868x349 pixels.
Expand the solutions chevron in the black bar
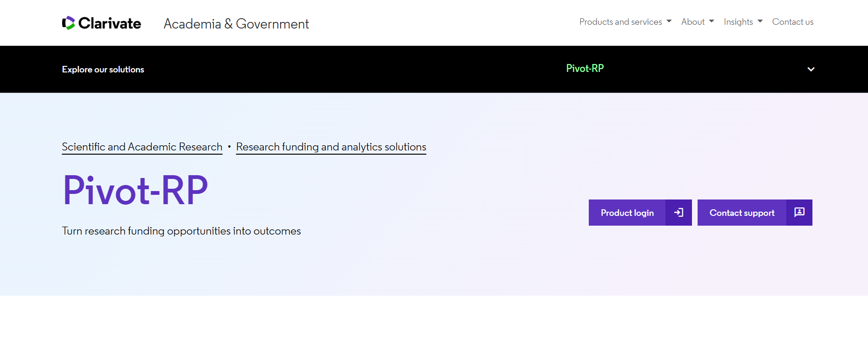click(811, 69)
